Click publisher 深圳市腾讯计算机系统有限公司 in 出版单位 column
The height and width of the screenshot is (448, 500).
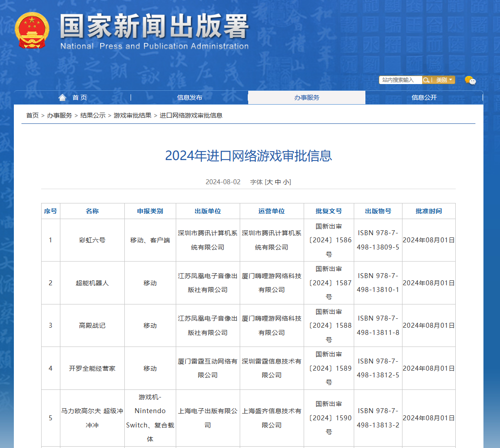208,241
